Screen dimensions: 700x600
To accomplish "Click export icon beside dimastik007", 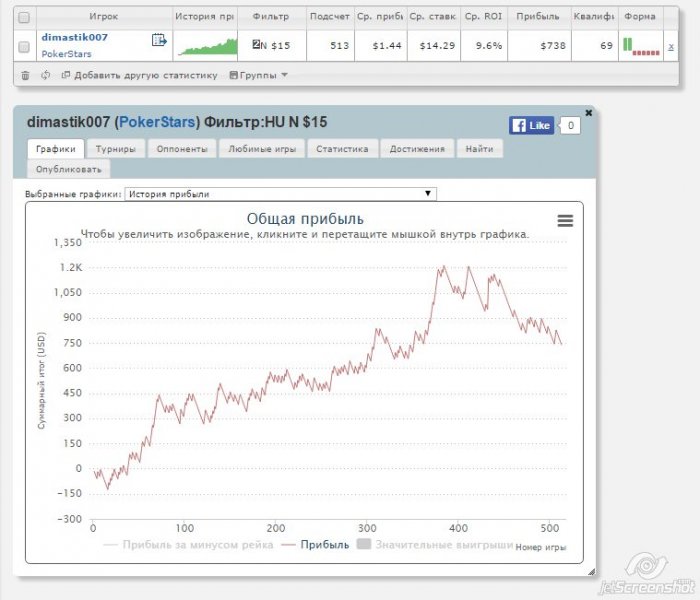I will pos(159,40).
